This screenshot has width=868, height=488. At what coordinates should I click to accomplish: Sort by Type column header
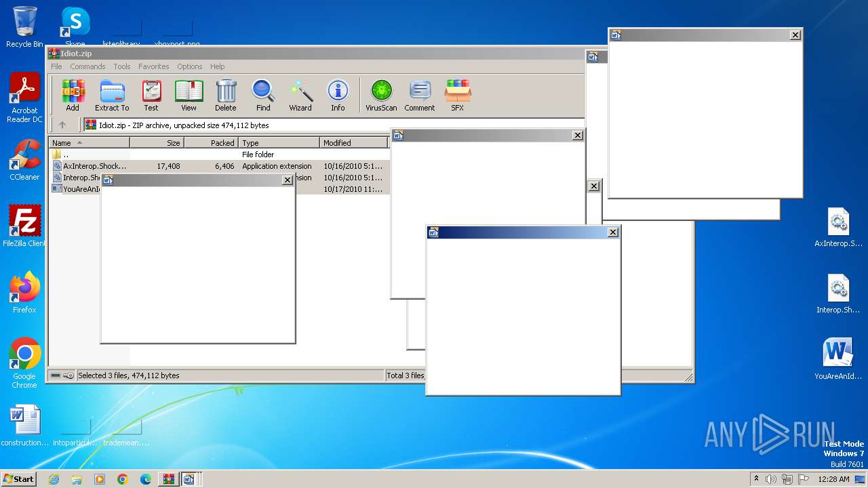coord(279,143)
